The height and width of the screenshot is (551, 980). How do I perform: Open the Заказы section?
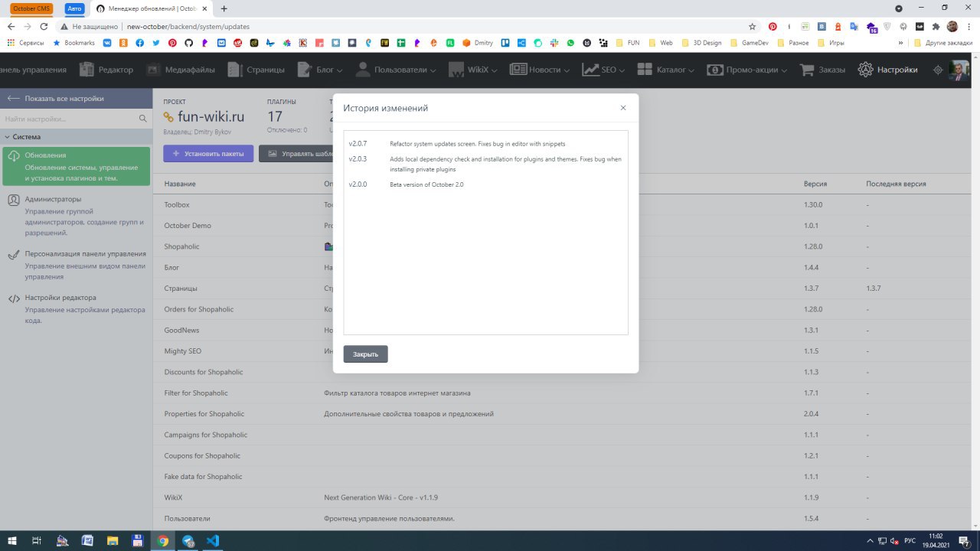823,70
